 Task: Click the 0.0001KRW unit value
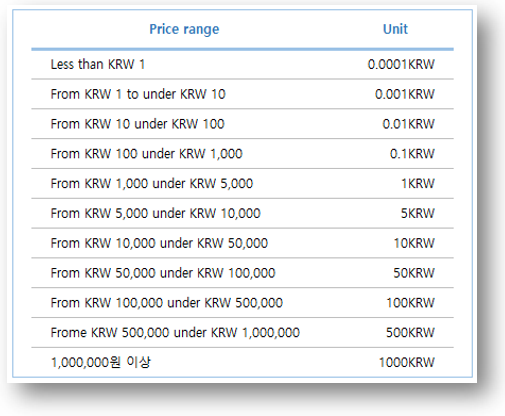click(401, 64)
